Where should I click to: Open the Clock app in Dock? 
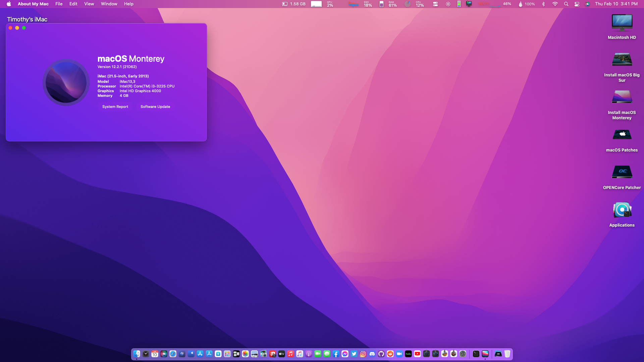click(146, 354)
